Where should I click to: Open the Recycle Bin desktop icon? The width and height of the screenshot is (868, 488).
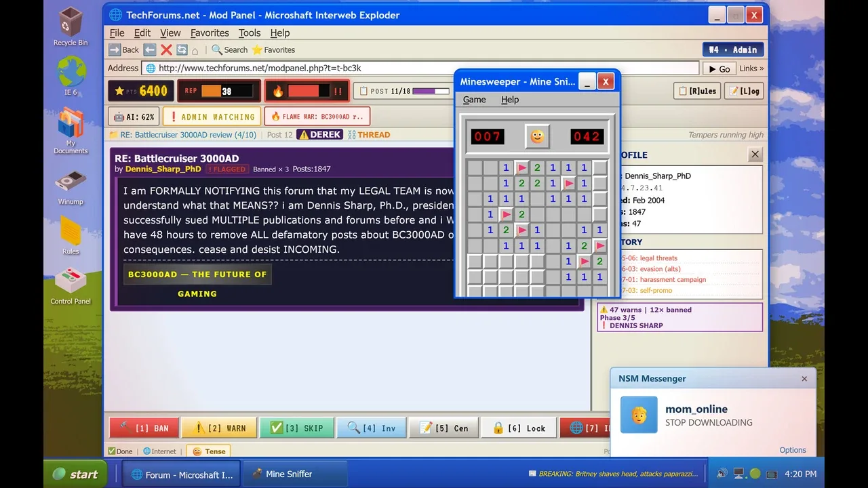pos(71,26)
